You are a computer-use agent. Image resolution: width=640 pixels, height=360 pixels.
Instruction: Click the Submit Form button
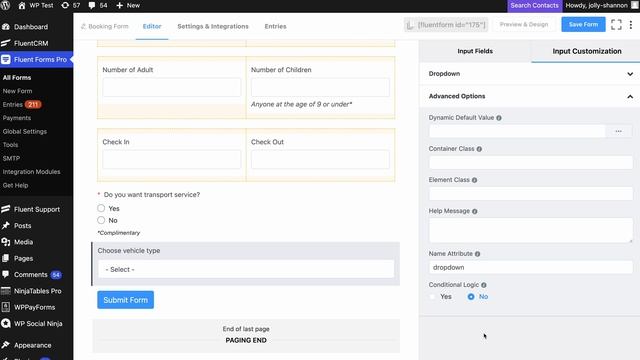point(125,300)
